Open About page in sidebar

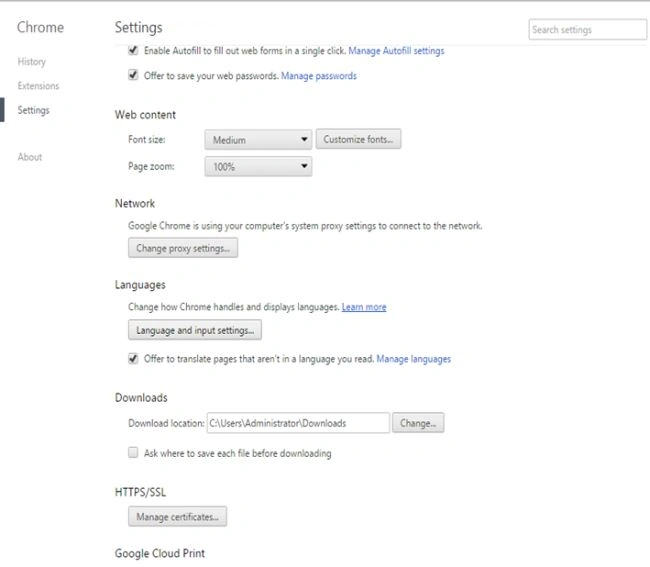pyautogui.click(x=30, y=157)
